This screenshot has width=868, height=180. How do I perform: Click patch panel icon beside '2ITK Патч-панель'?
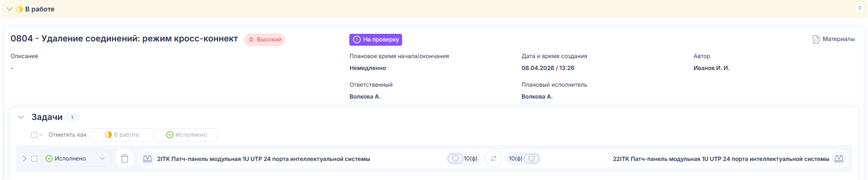(x=148, y=159)
